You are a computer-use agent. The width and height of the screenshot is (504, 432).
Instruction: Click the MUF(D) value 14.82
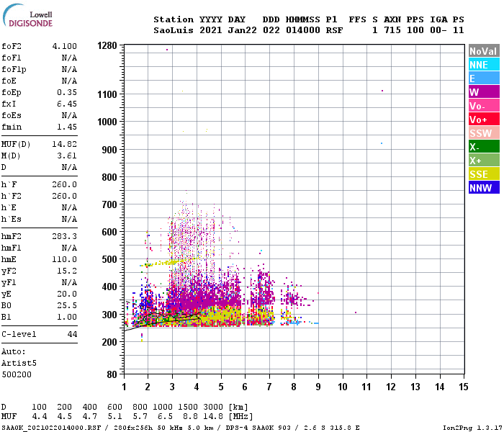point(65,144)
